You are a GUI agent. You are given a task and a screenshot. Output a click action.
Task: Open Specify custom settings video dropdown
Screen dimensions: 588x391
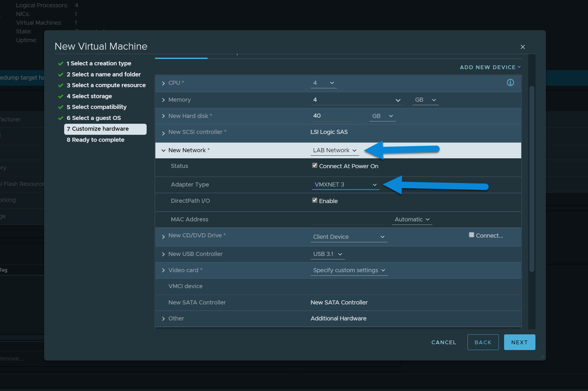(x=349, y=270)
